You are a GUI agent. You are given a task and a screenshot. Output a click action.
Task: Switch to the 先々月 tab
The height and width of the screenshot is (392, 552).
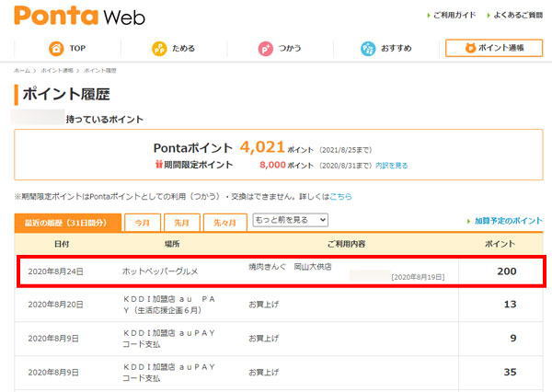coord(225,222)
